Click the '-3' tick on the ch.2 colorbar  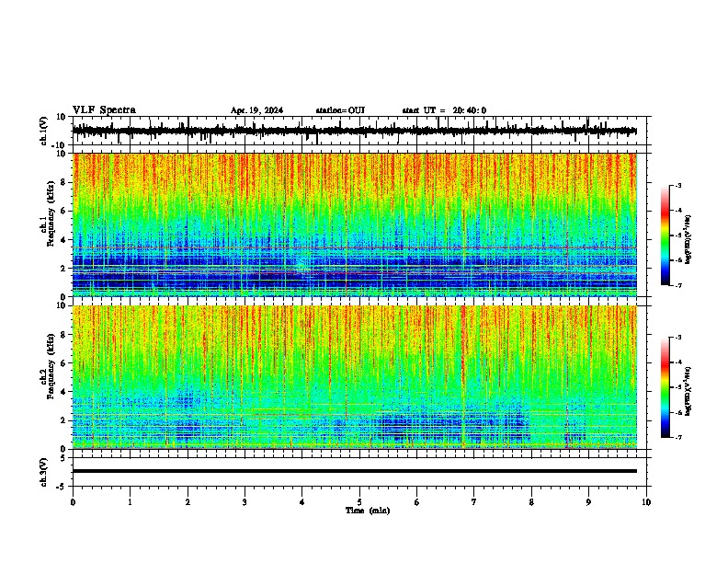pyautogui.click(x=678, y=338)
